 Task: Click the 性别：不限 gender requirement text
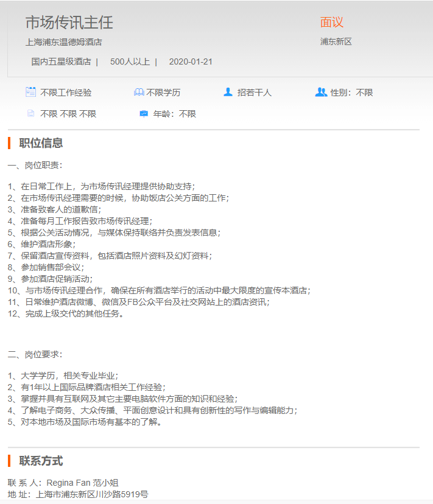[351, 93]
